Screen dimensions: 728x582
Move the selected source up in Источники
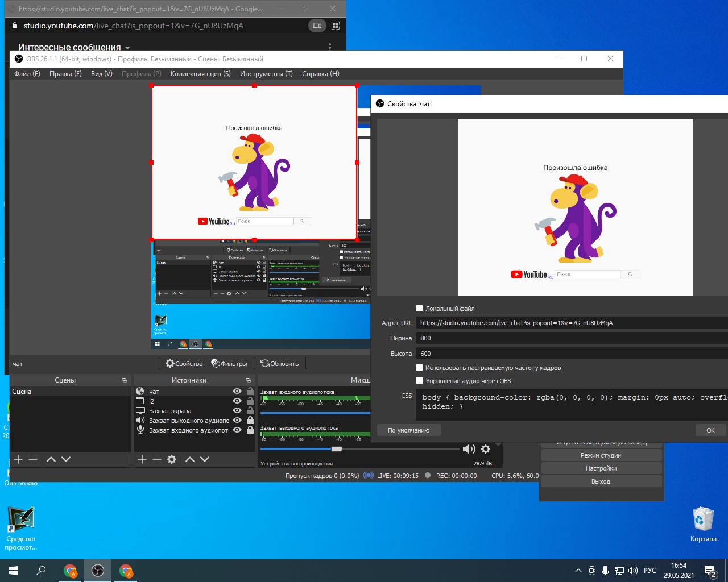pyautogui.click(x=190, y=459)
